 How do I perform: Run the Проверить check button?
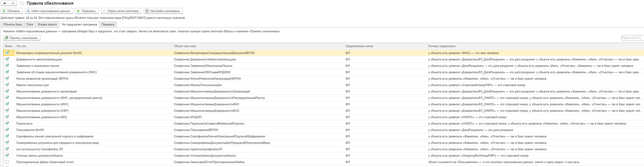pyautogui.click(x=86, y=11)
